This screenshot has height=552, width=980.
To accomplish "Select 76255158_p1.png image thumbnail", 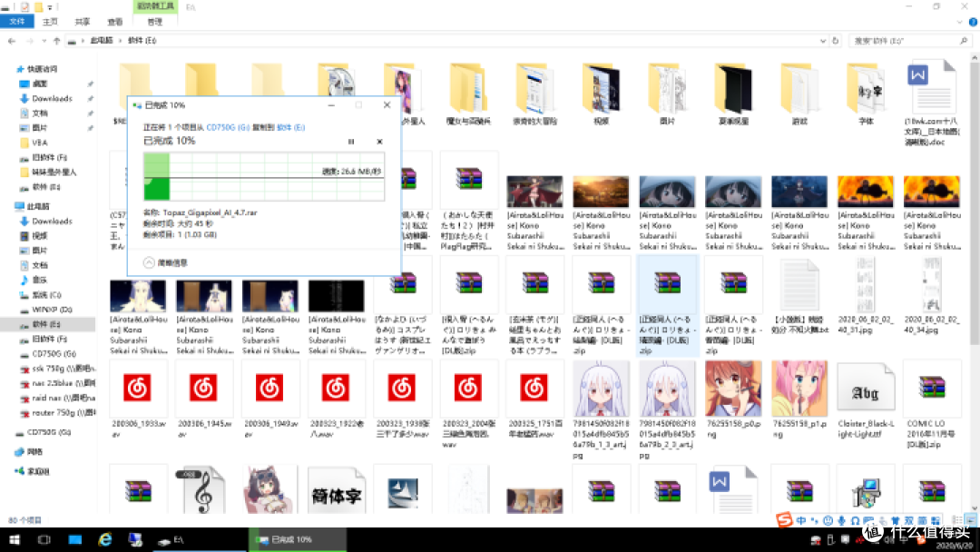I will (799, 389).
